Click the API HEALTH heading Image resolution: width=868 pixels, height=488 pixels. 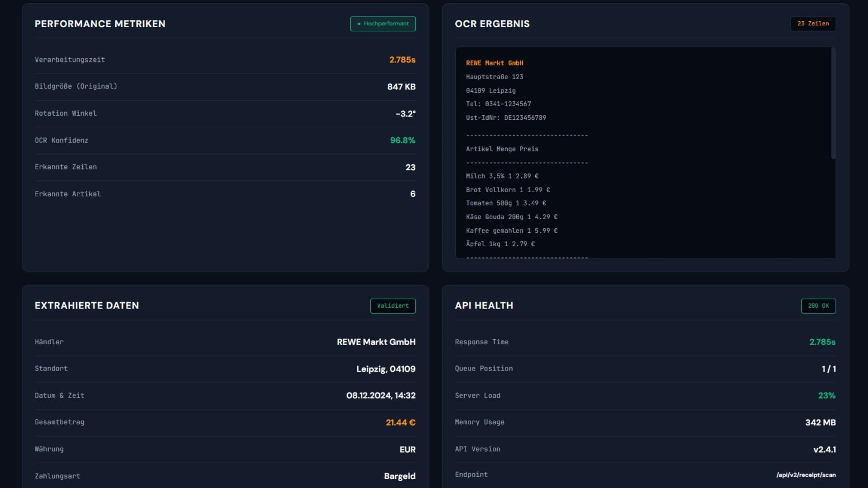pyautogui.click(x=484, y=305)
